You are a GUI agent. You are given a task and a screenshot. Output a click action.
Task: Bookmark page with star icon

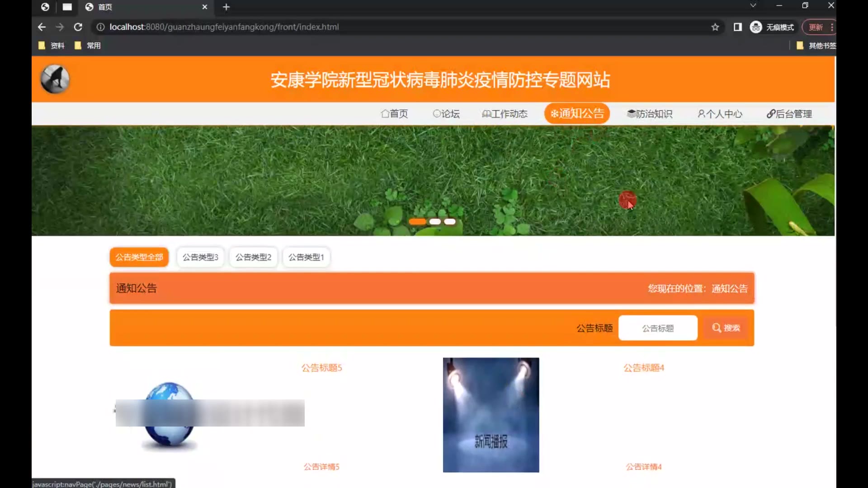click(x=715, y=27)
